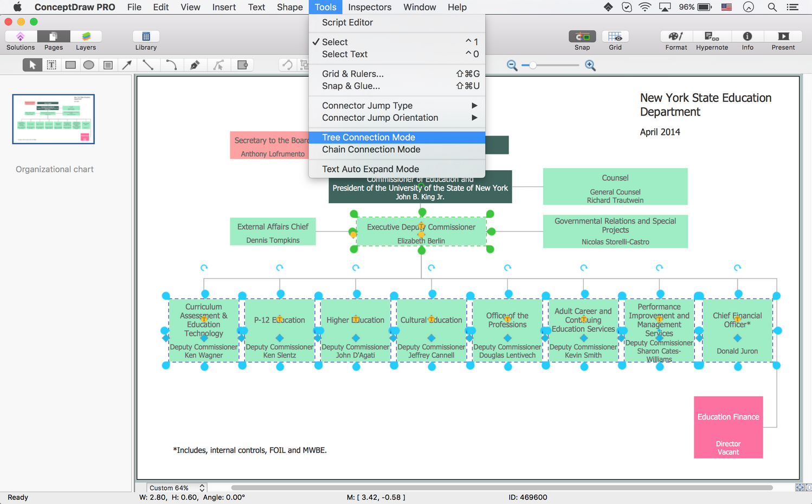812x504 pixels.
Task: Expand Connector Jump Orientation submenu
Action: [397, 118]
